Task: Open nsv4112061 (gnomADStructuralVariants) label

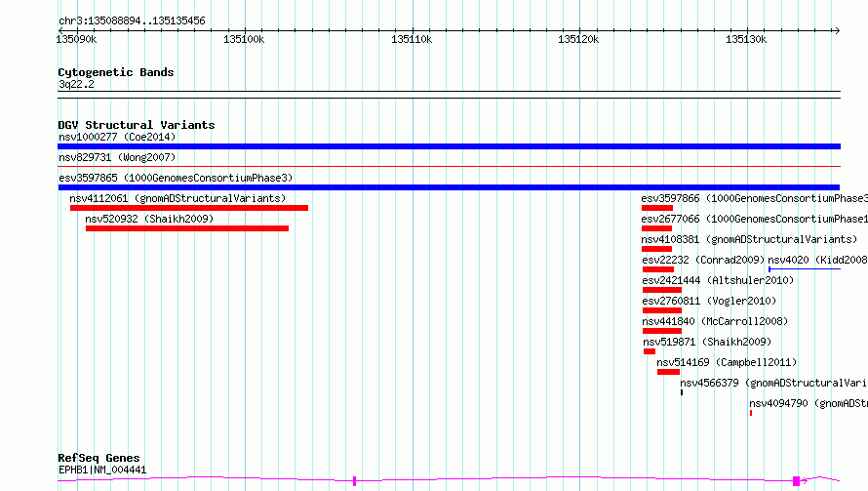Action: (178, 198)
